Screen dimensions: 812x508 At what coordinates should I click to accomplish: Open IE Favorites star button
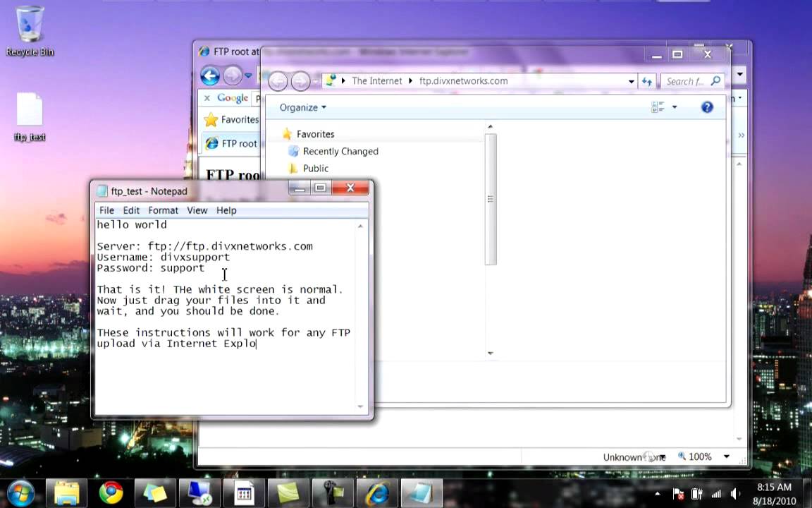tap(231, 120)
